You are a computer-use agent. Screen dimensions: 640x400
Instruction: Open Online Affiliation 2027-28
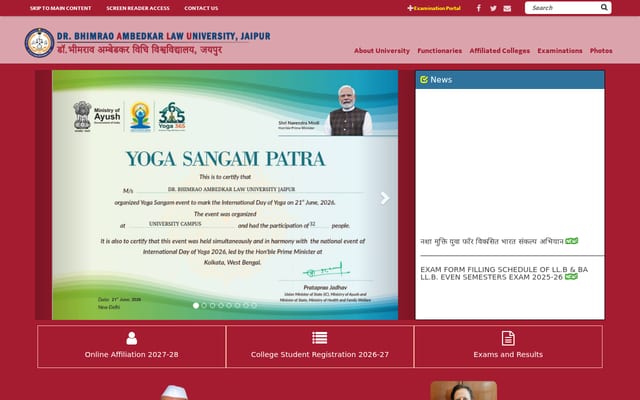(x=131, y=355)
